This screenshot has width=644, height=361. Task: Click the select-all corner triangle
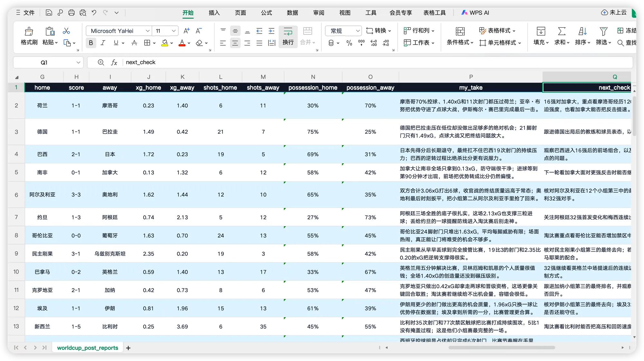point(17,77)
